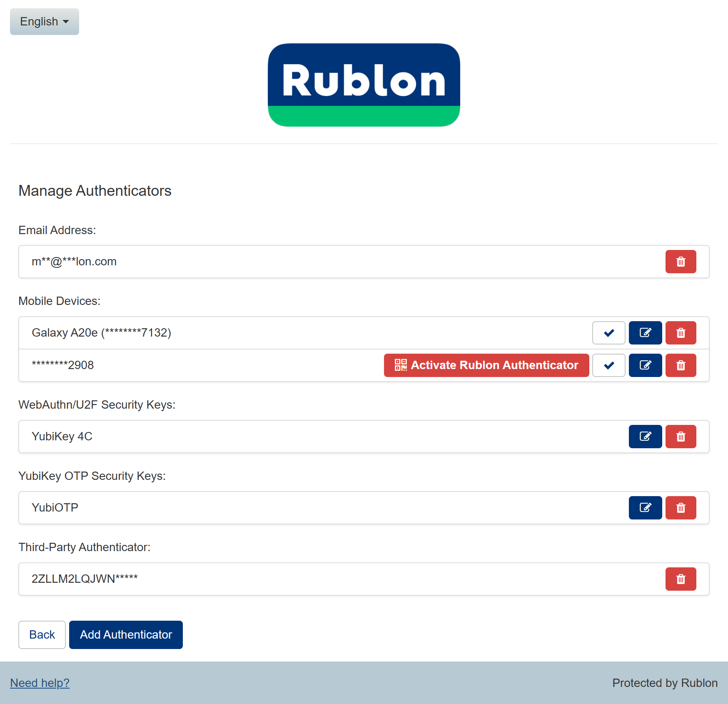Rename the YubiKey 4C security key
Viewport: 728px width, 704px height.
coord(645,437)
